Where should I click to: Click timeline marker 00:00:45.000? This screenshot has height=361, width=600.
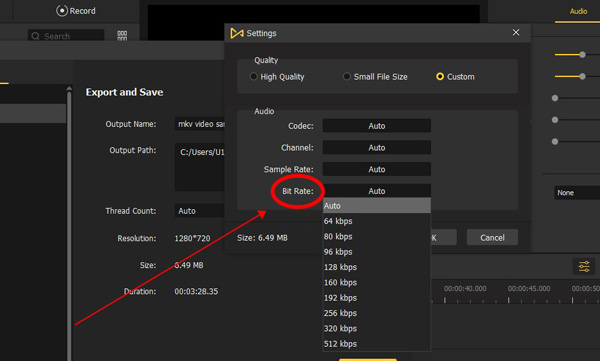coord(529,289)
